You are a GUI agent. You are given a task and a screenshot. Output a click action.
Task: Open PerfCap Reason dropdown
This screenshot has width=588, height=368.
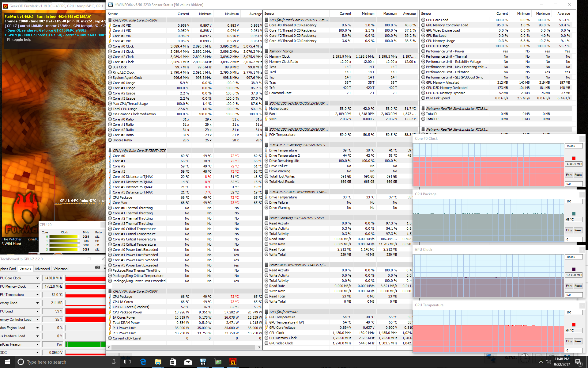[x=37, y=344]
